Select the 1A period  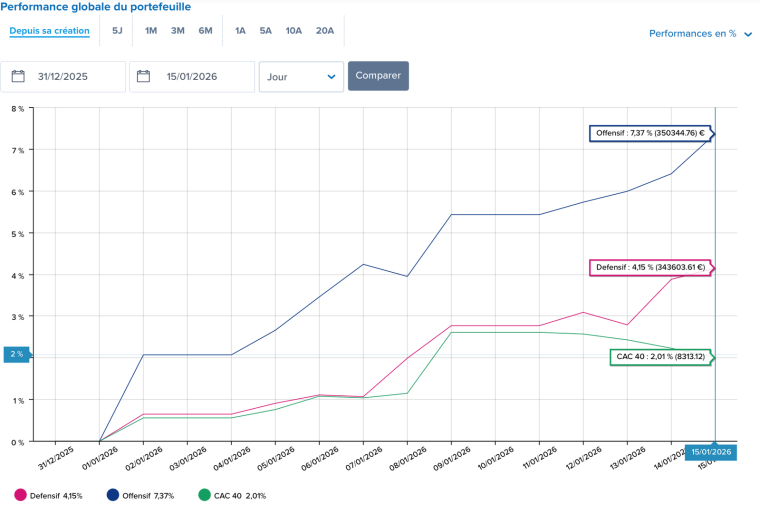[240, 31]
